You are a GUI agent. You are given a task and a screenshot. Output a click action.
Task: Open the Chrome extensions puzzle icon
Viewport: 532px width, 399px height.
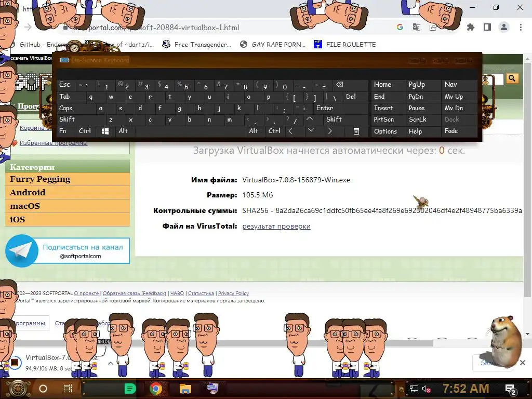point(471,27)
